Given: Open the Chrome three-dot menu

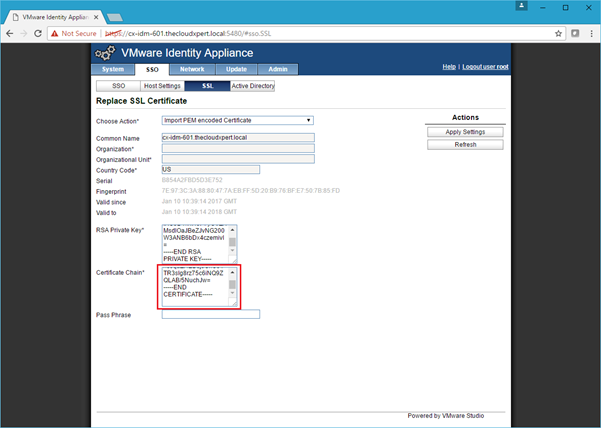Looking at the screenshot, I should [x=588, y=33].
